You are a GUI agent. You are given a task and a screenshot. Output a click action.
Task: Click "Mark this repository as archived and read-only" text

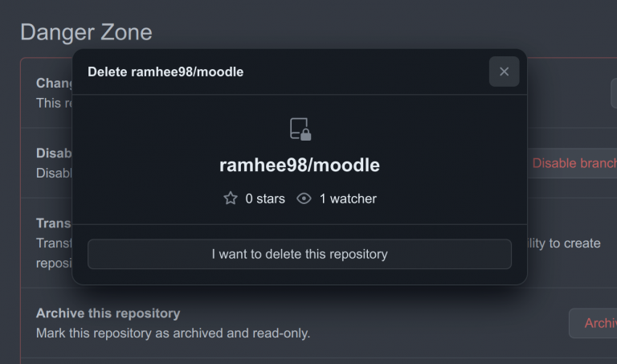[x=173, y=333]
